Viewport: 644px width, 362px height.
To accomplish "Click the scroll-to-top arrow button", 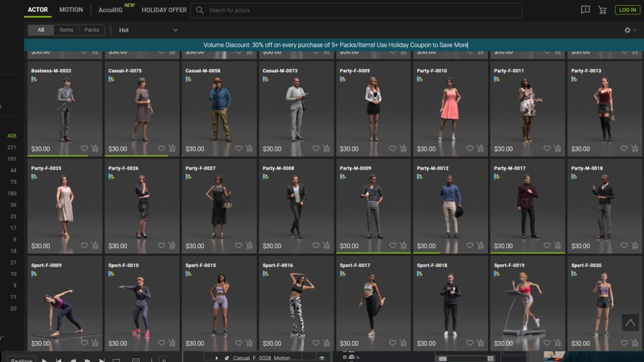I will tap(630, 322).
